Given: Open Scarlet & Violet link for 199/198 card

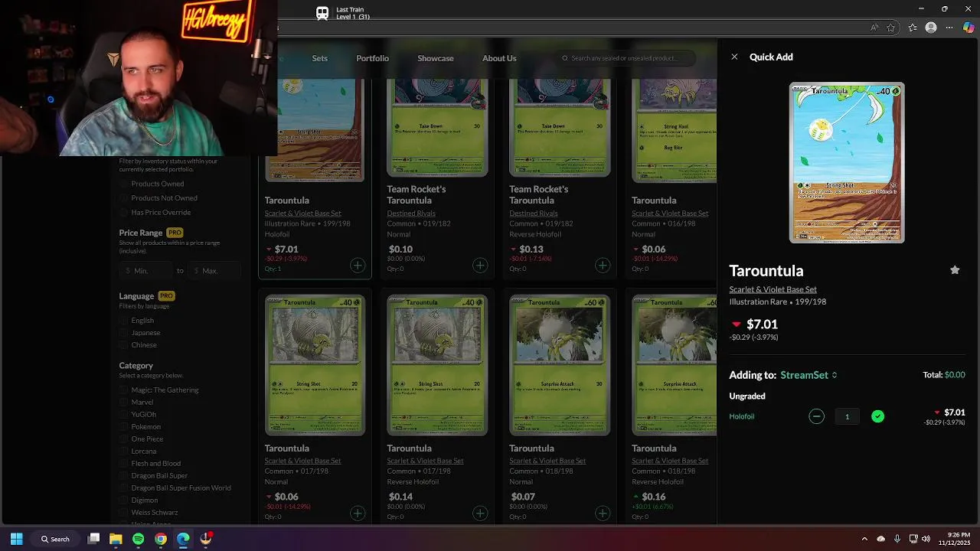Looking at the screenshot, I should click(x=302, y=214).
